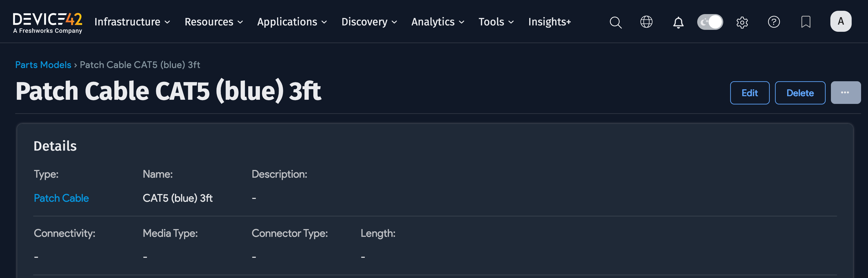
Task: Expand the Applications dropdown menu
Action: pyautogui.click(x=292, y=22)
